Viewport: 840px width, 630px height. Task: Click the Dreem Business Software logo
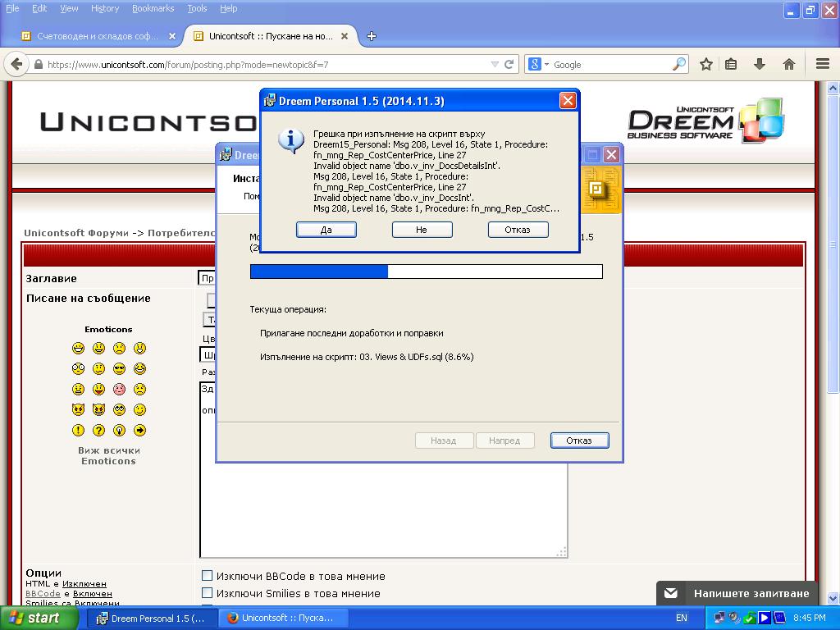coord(705,120)
